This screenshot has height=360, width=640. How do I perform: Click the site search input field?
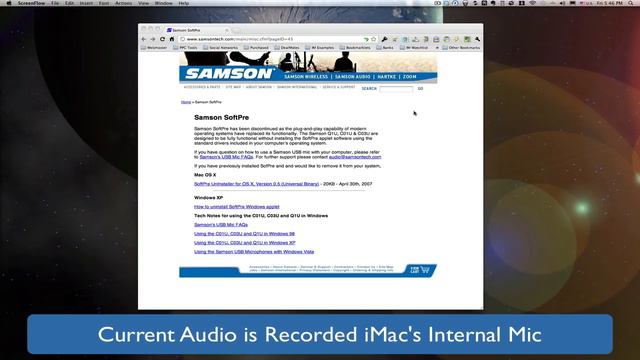point(396,89)
